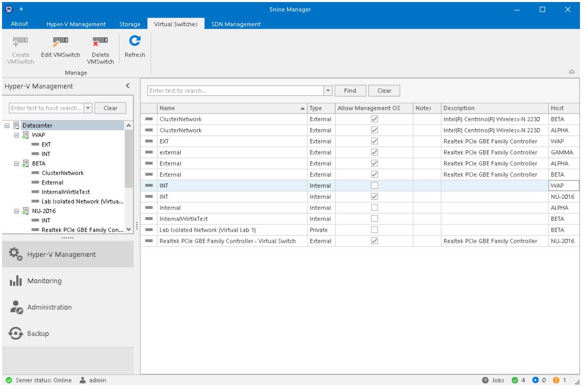Viewport: 584px width, 392px height.
Task: Switch to the SDN Management tab
Action: pos(236,24)
